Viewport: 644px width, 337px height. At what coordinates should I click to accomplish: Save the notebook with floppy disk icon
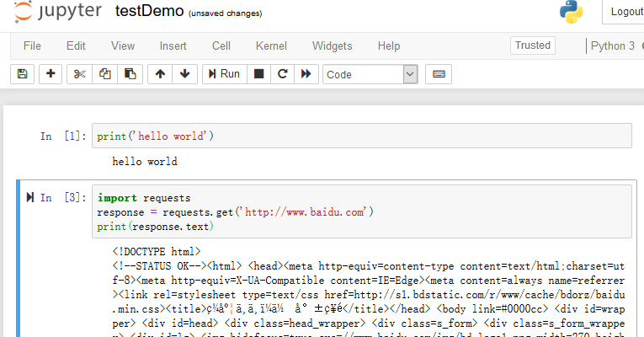click(22, 74)
